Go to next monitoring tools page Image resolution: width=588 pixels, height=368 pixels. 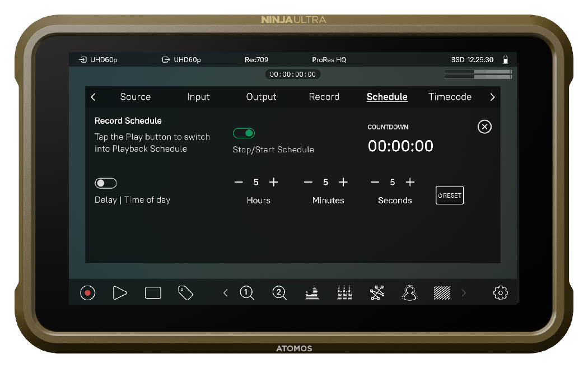pyautogui.click(x=464, y=293)
